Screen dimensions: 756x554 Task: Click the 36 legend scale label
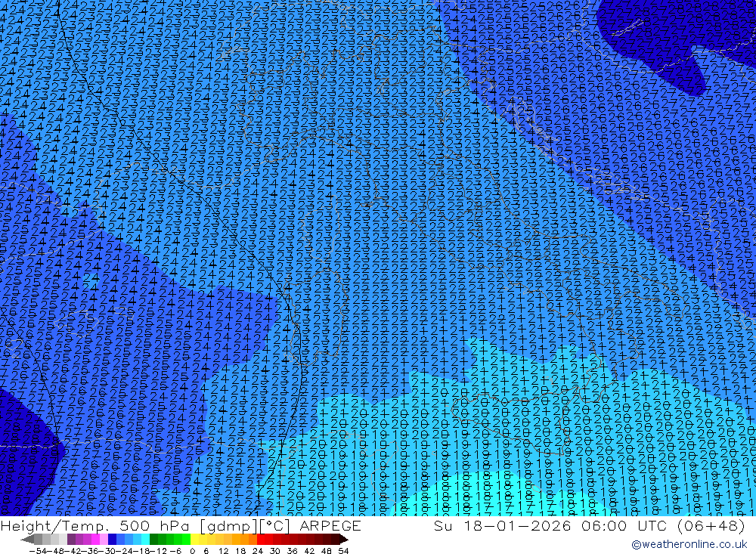(292, 551)
